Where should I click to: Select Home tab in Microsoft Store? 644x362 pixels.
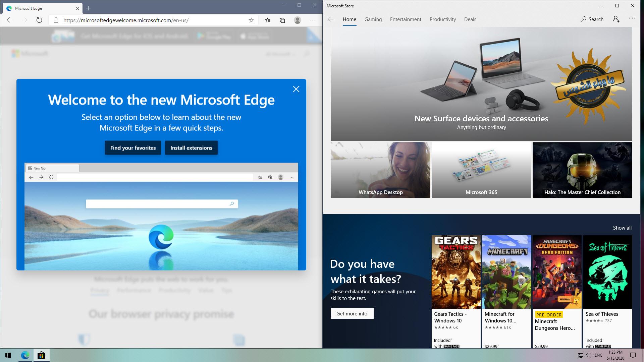[x=350, y=19]
